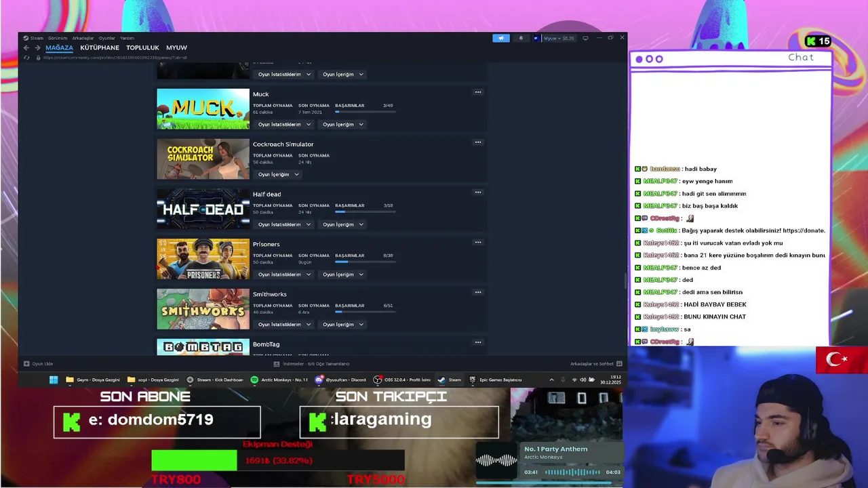Screen dimensions: 868x488
Task: Click the forward navigation arrow in Steam
Action: click(37, 47)
